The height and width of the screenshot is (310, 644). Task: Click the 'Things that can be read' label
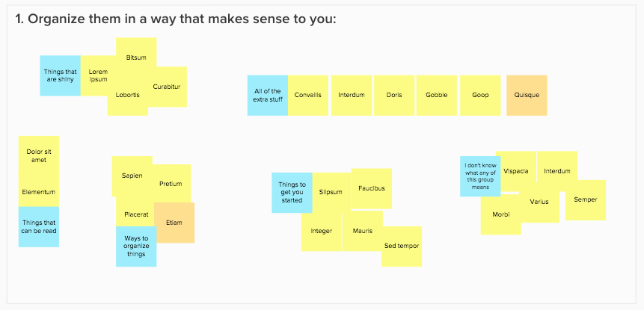(39, 227)
